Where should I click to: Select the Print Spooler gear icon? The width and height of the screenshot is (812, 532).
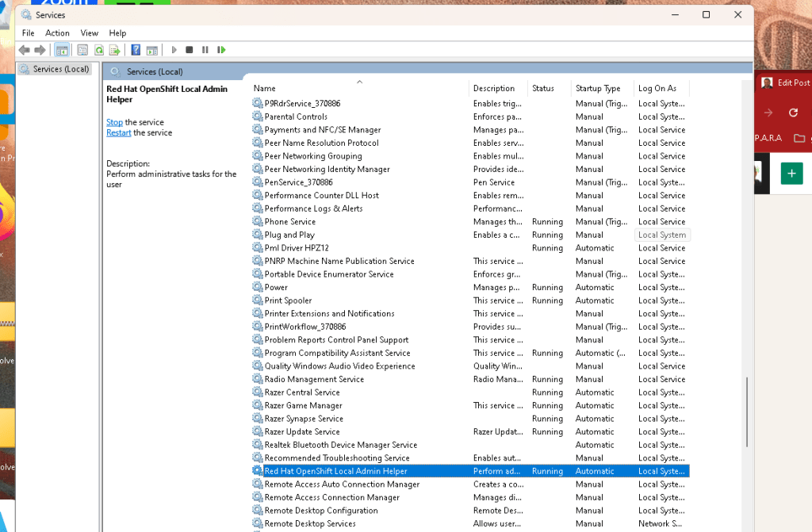pos(258,300)
